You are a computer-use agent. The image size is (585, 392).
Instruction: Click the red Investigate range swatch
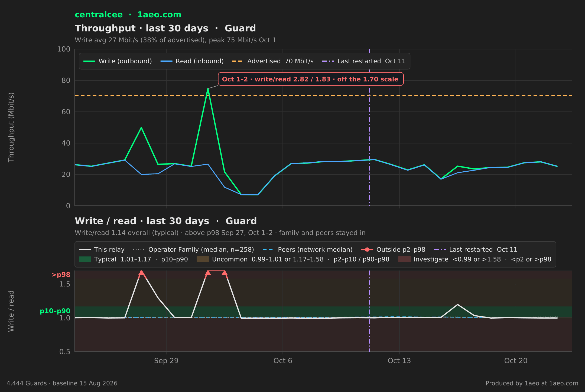404,259
